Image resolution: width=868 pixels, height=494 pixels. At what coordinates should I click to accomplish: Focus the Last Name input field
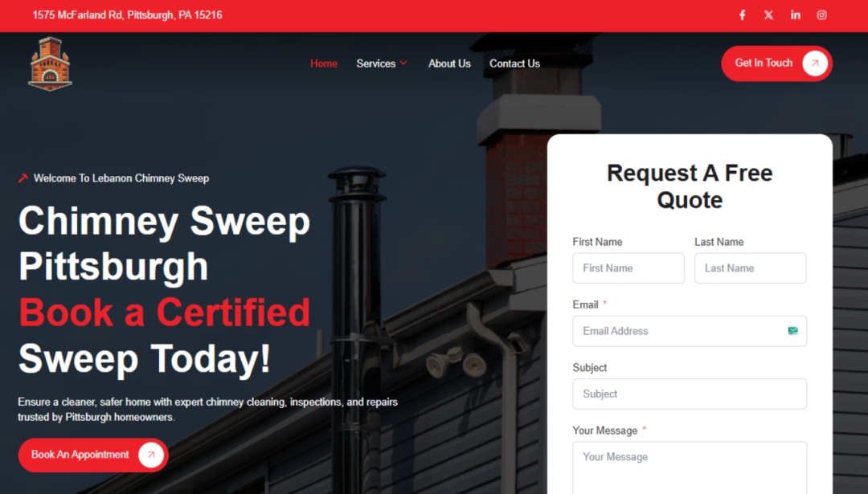[x=750, y=268]
